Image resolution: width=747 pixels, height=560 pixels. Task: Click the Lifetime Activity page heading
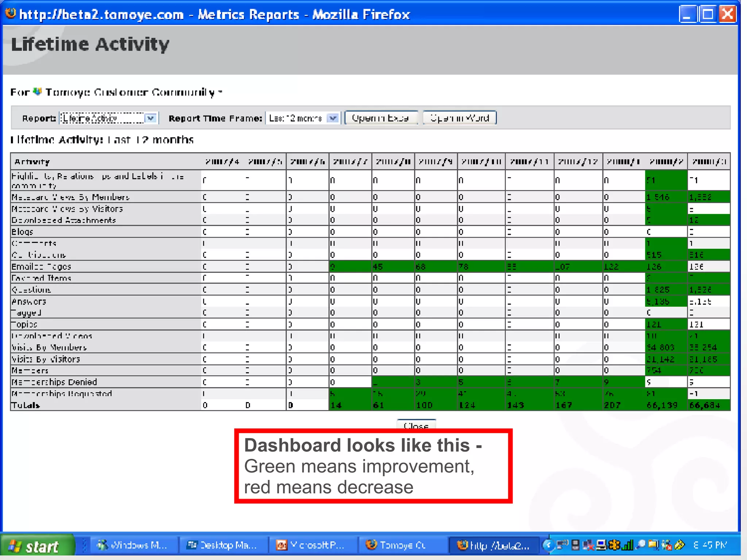tap(90, 44)
